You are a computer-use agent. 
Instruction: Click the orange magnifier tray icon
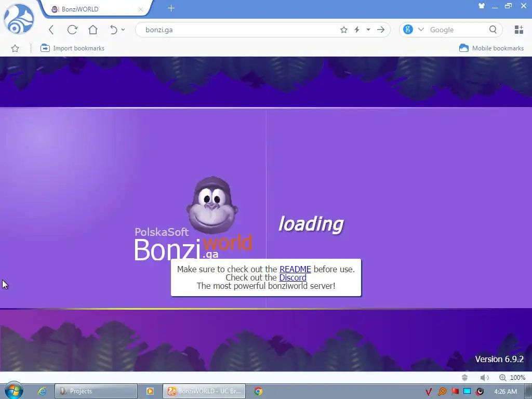pos(442,392)
